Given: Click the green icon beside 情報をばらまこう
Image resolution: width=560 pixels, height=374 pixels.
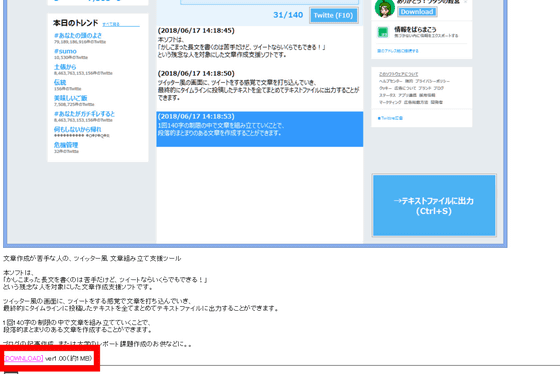Looking at the screenshot, I should tap(383, 33).
